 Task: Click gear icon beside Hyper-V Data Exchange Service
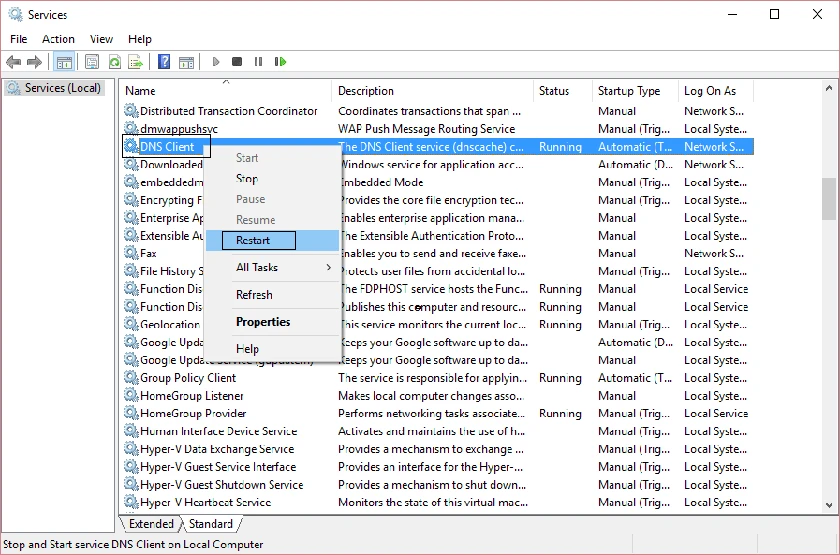click(131, 449)
